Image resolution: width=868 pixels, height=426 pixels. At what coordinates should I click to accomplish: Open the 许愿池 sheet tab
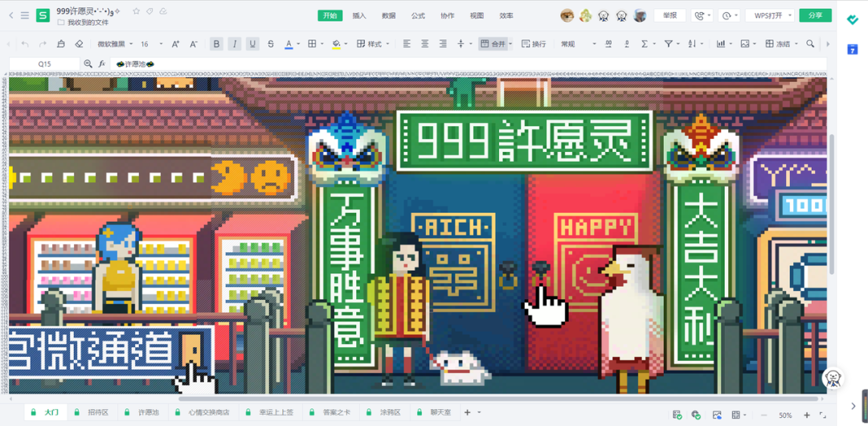(142, 412)
